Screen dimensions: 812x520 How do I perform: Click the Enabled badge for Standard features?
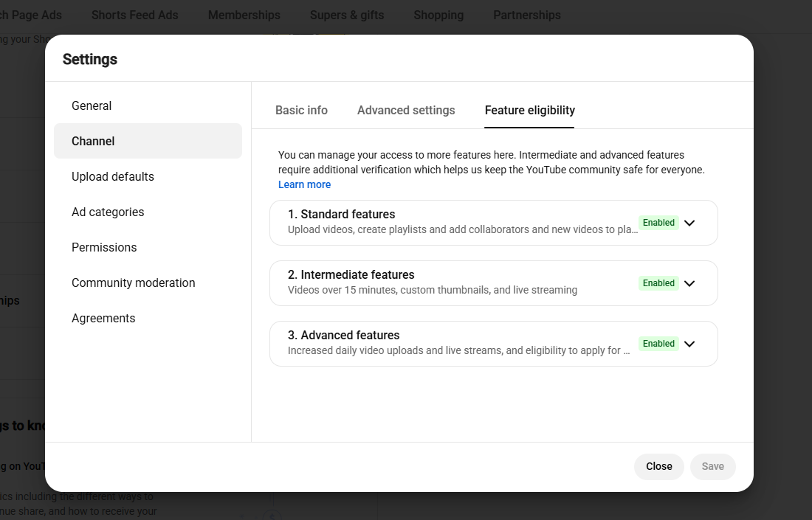point(658,223)
